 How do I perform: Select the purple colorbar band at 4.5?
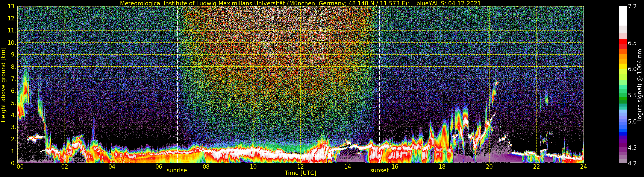coord(623,147)
